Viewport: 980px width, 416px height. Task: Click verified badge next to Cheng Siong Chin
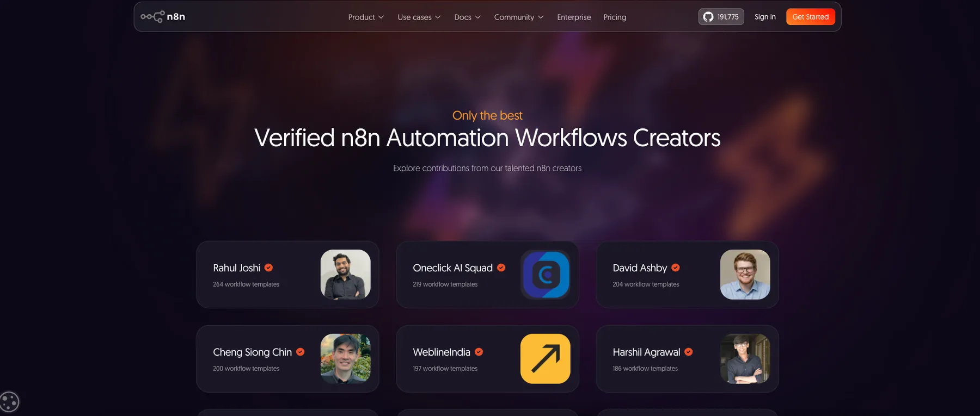[x=300, y=352]
